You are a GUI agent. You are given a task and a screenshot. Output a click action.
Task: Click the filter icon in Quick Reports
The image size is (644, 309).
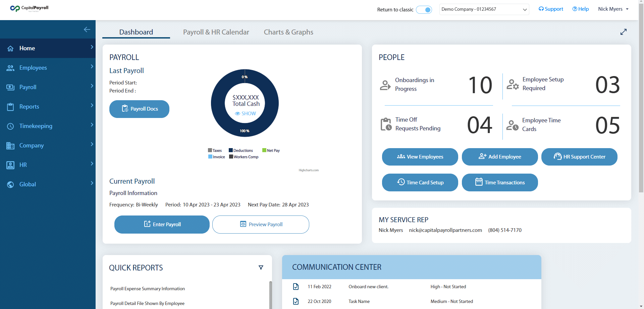[x=261, y=267]
